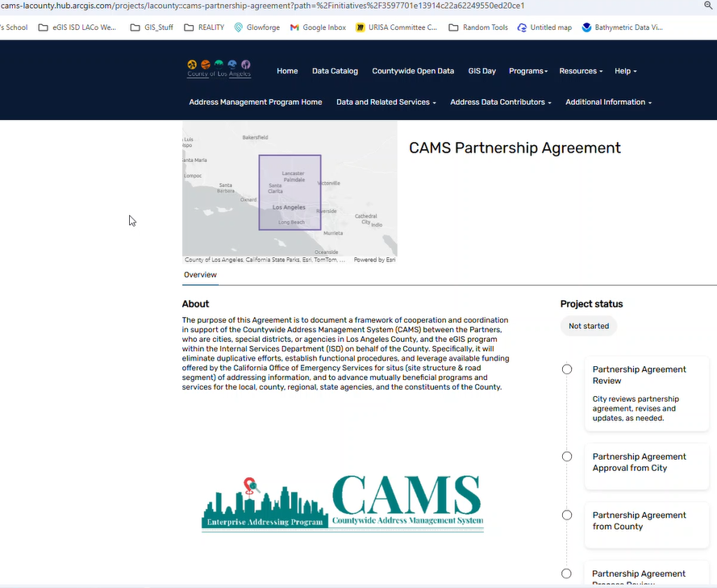717x588 pixels.
Task: Select the Partnership Agreement from County circle
Action: point(567,515)
